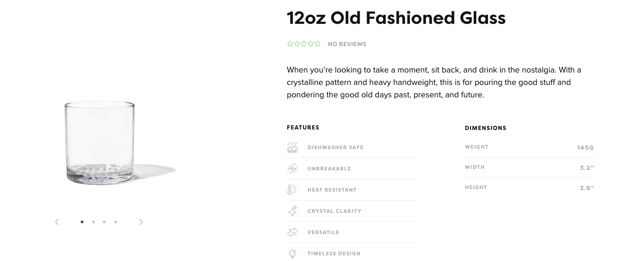The width and height of the screenshot is (644, 261).
Task: Show the previous product image
Action: point(57,222)
